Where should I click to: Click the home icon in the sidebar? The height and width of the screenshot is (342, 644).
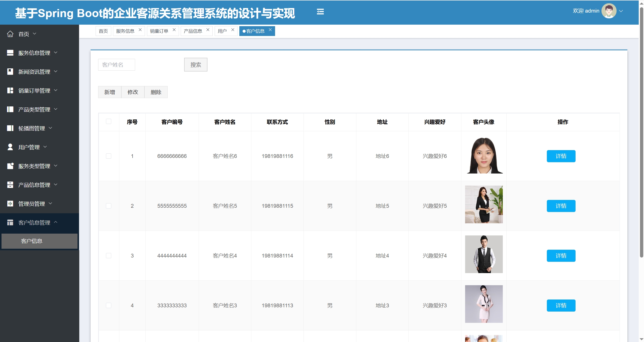10,34
